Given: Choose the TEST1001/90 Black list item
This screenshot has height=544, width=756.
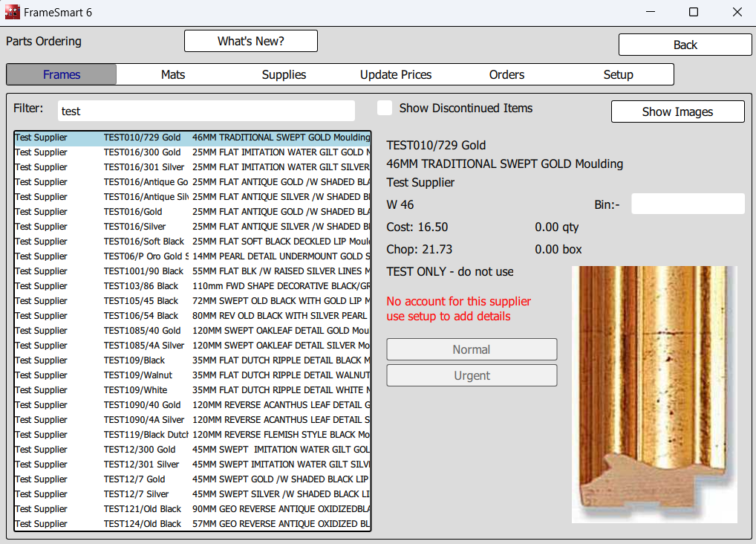Looking at the screenshot, I should tap(192, 271).
